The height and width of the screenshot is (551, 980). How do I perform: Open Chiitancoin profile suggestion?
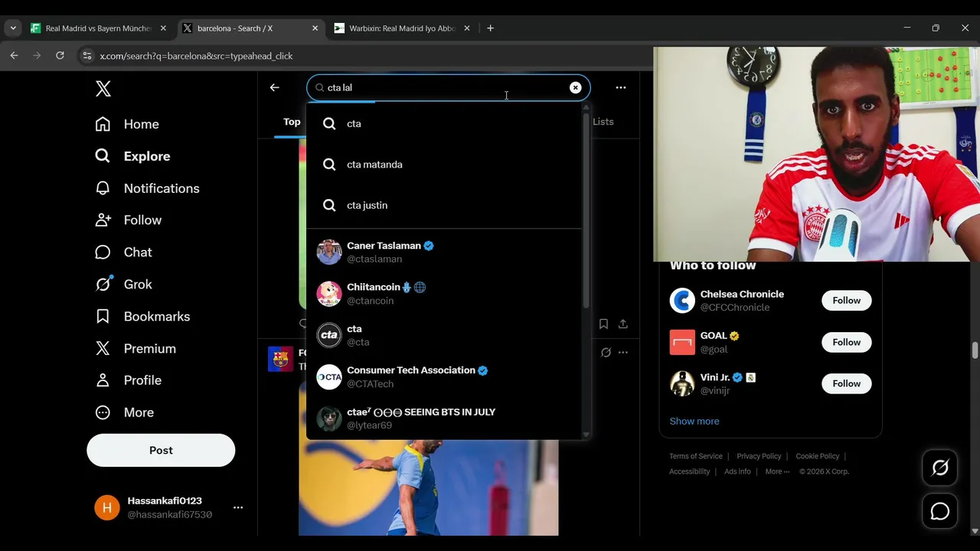coord(444,293)
